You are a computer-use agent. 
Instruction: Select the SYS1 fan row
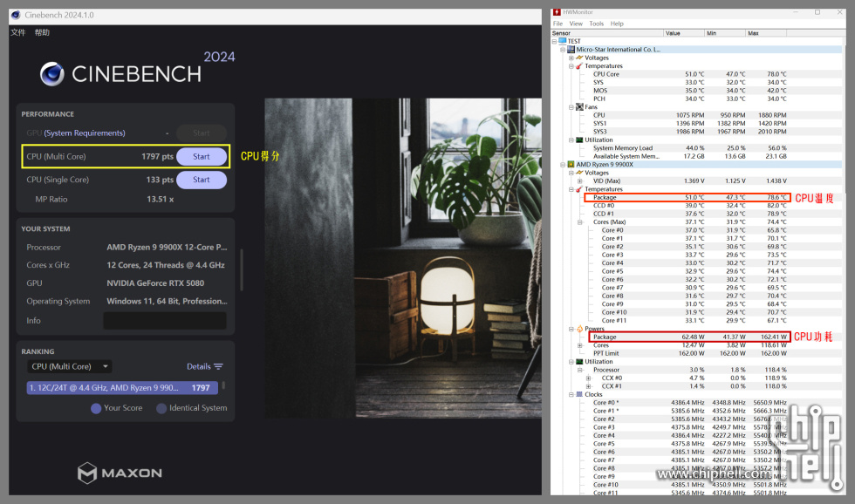coord(690,123)
